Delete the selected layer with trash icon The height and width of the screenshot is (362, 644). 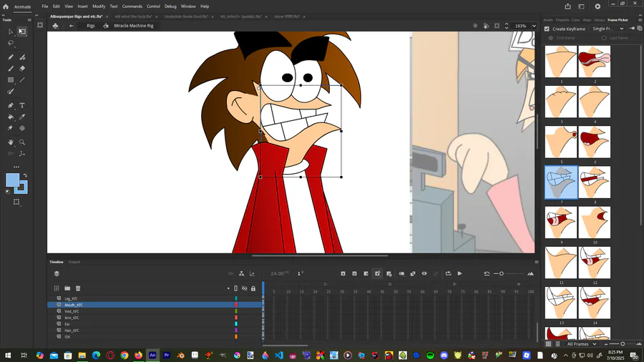[x=78, y=288]
